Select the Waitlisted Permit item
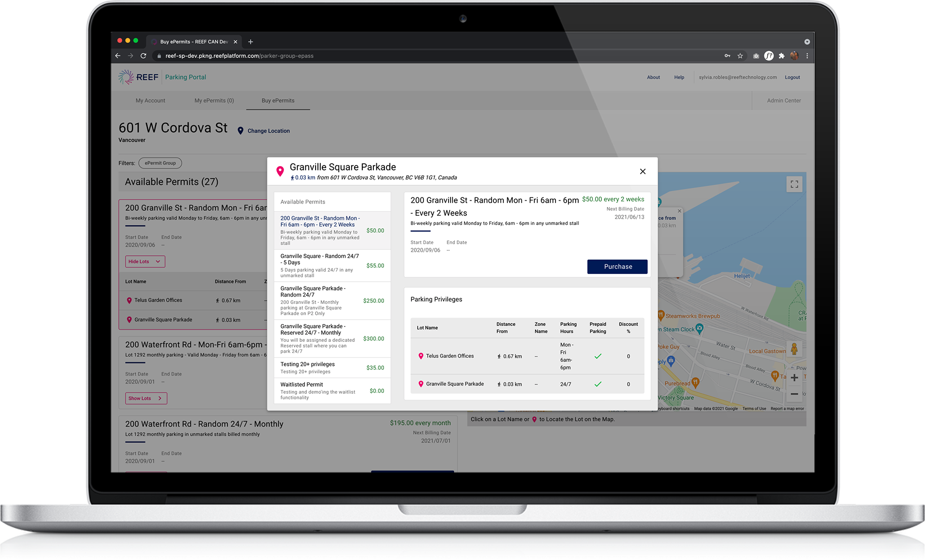 pyautogui.click(x=332, y=391)
